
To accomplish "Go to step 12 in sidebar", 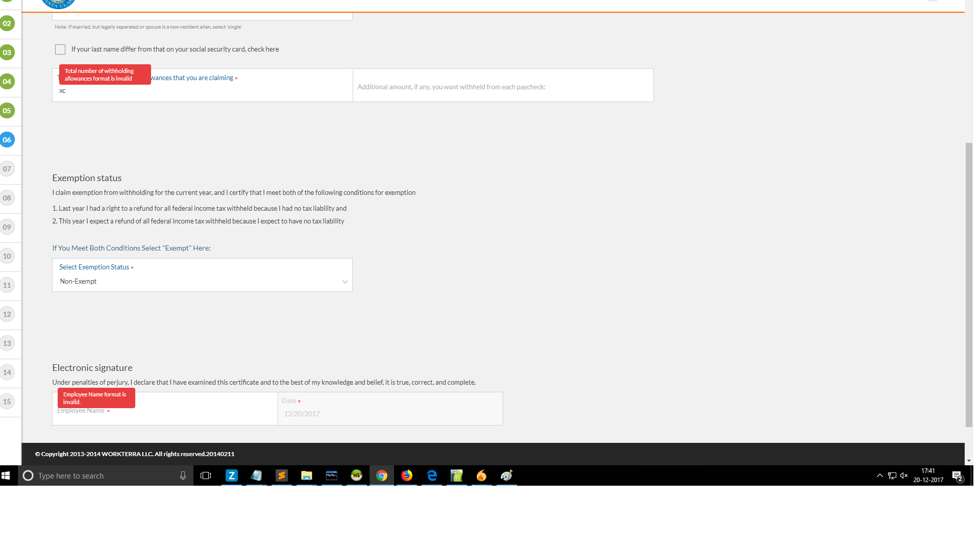I will tap(7, 314).
